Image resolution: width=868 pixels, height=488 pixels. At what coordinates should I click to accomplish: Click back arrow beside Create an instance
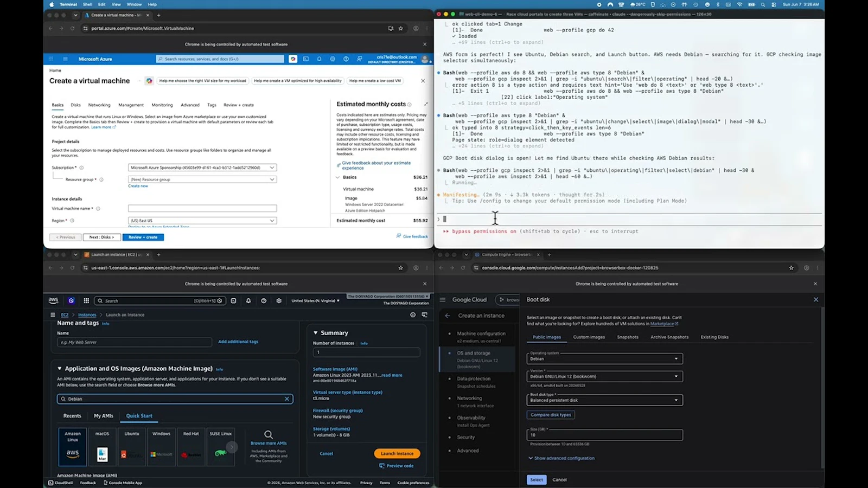(x=448, y=316)
